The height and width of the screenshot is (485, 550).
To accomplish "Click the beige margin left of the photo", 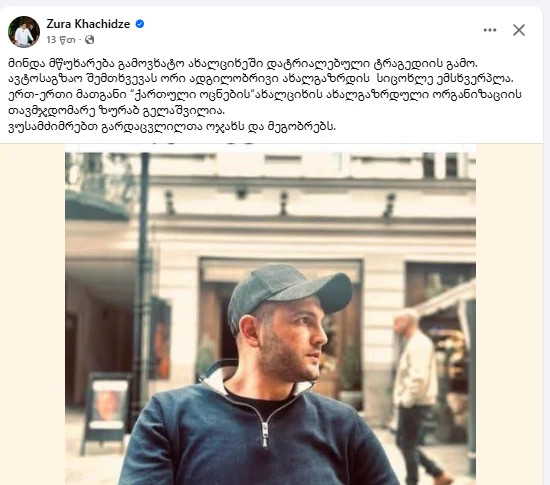I will click(x=33, y=314).
